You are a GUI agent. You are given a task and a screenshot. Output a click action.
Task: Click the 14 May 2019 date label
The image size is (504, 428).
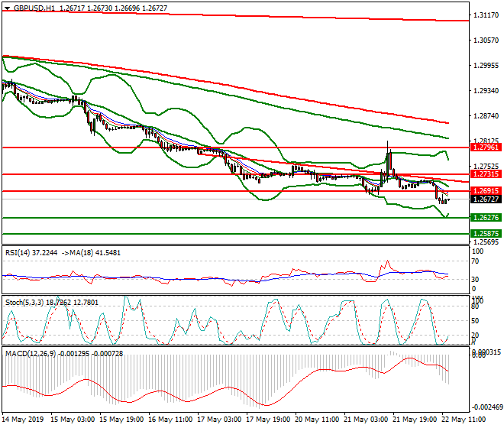(x=23, y=420)
